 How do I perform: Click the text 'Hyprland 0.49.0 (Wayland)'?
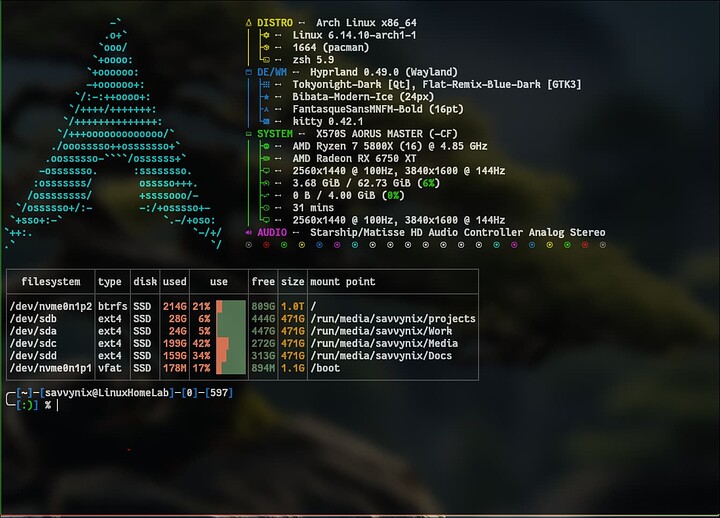click(x=384, y=72)
